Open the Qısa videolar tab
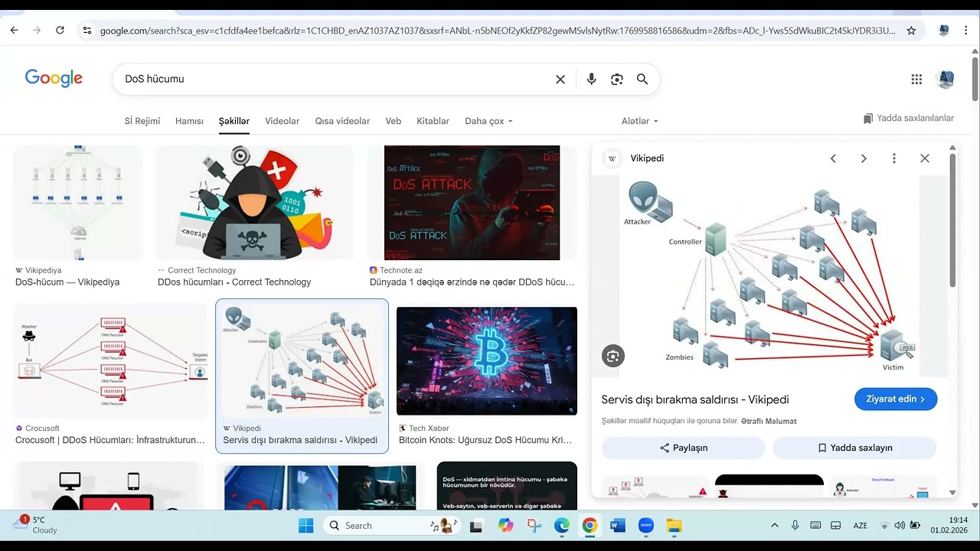The height and width of the screenshot is (551, 980). click(342, 121)
